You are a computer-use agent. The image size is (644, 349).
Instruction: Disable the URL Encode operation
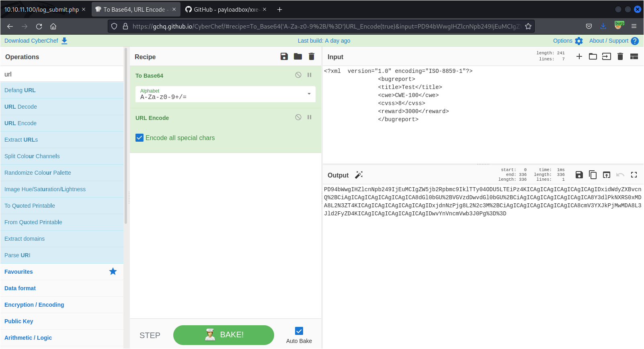pyautogui.click(x=298, y=117)
